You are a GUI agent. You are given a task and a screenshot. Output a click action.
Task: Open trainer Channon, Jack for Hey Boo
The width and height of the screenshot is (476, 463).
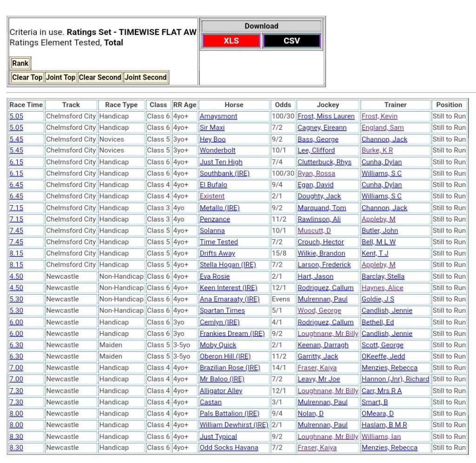384,139
